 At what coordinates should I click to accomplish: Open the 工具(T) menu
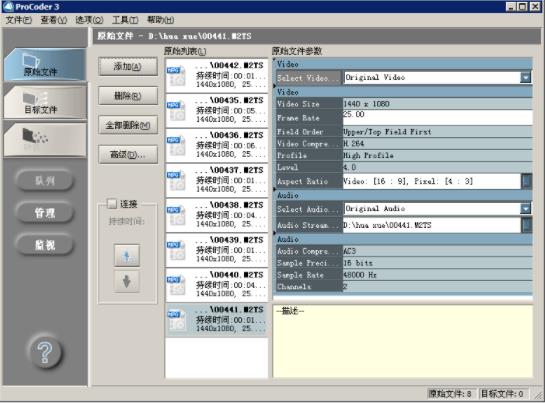point(125,20)
